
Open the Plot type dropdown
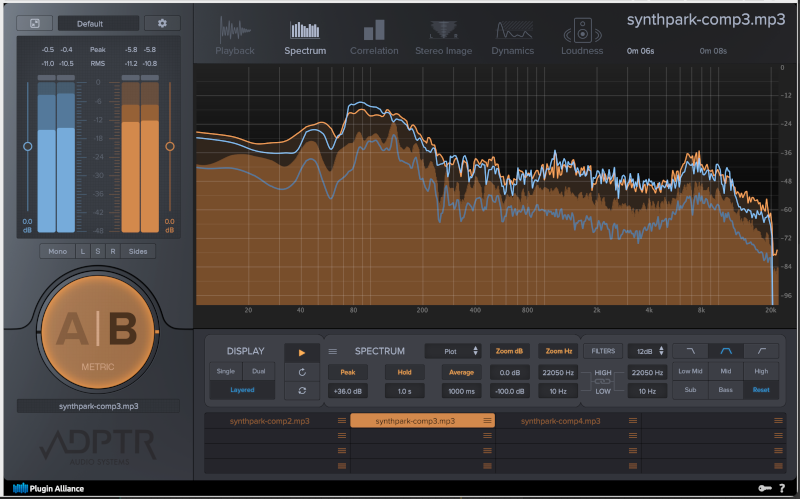(x=453, y=351)
